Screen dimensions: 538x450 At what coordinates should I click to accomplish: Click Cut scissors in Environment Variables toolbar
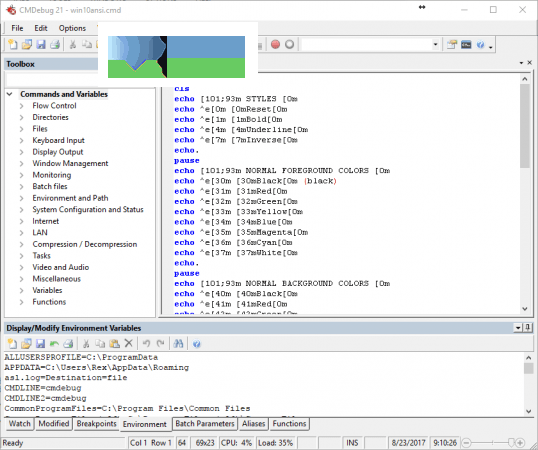86,343
